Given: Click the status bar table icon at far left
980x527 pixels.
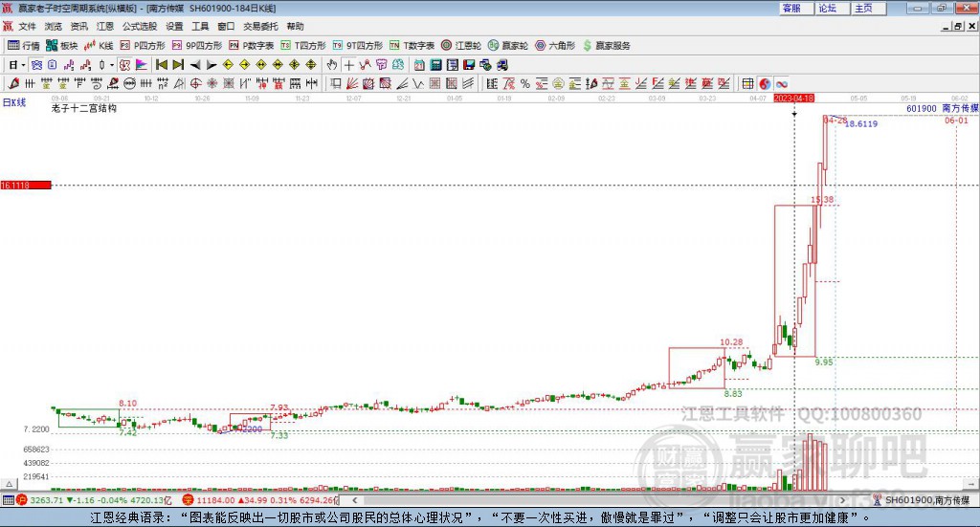Looking at the screenshot, I should point(8,500).
